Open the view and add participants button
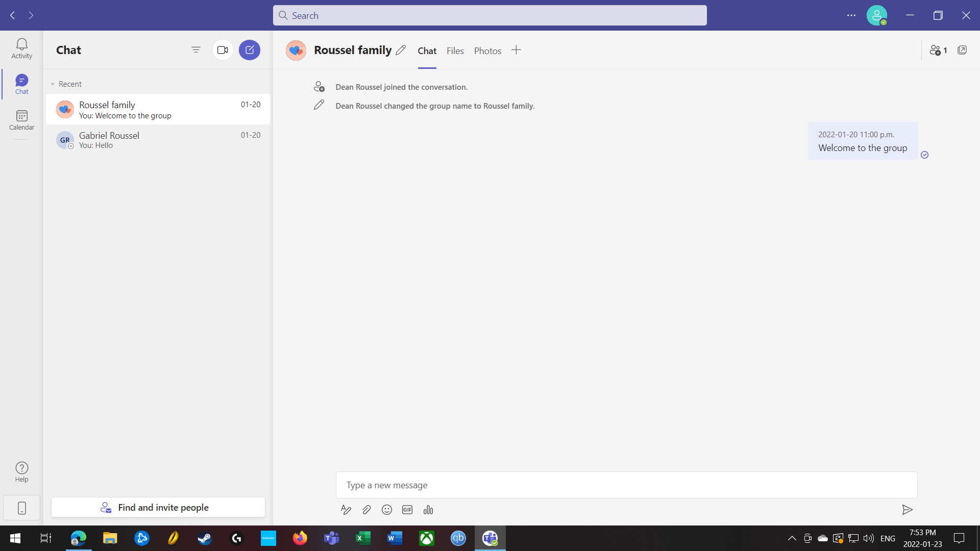 coord(938,50)
